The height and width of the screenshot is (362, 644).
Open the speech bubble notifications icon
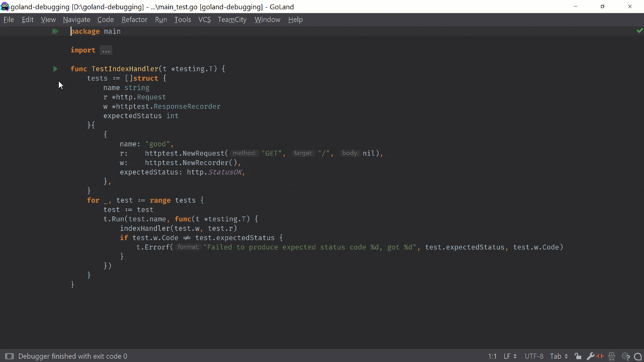(638, 356)
